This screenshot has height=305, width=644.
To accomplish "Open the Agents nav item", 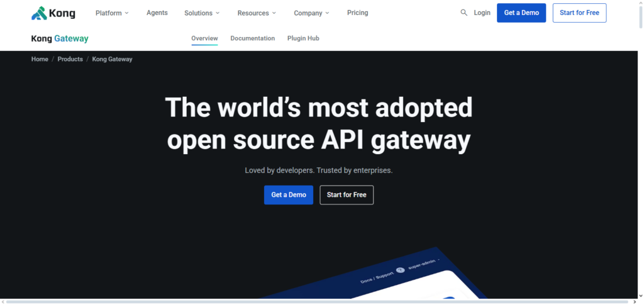I will [157, 13].
